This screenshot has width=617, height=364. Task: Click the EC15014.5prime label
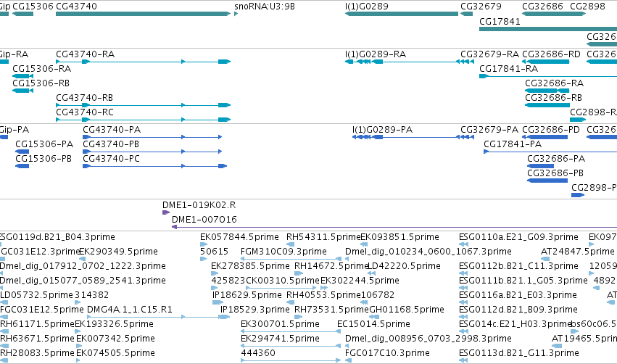pyautogui.click(x=374, y=324)
